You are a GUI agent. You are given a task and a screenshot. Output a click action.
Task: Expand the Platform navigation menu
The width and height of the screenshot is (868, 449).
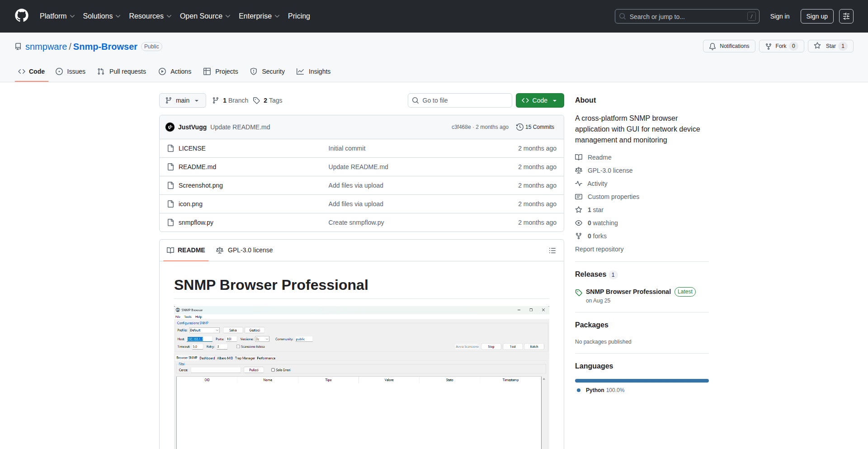[57, 16]
